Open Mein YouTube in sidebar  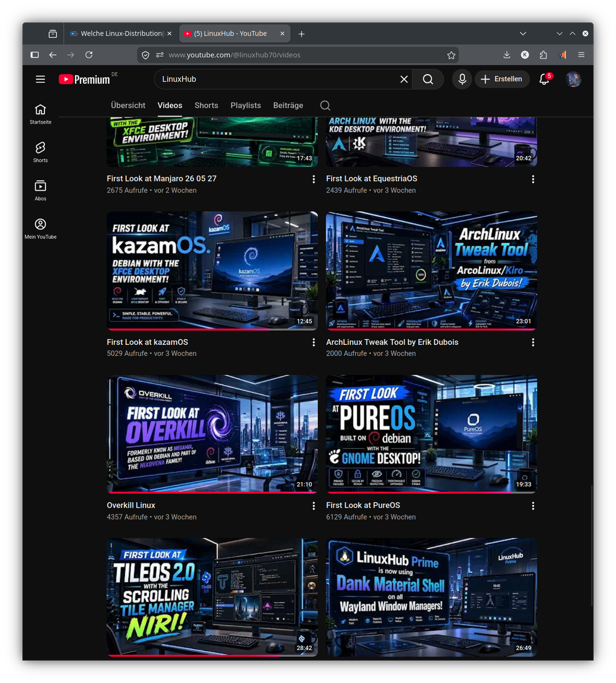click(x=40, y=228)
